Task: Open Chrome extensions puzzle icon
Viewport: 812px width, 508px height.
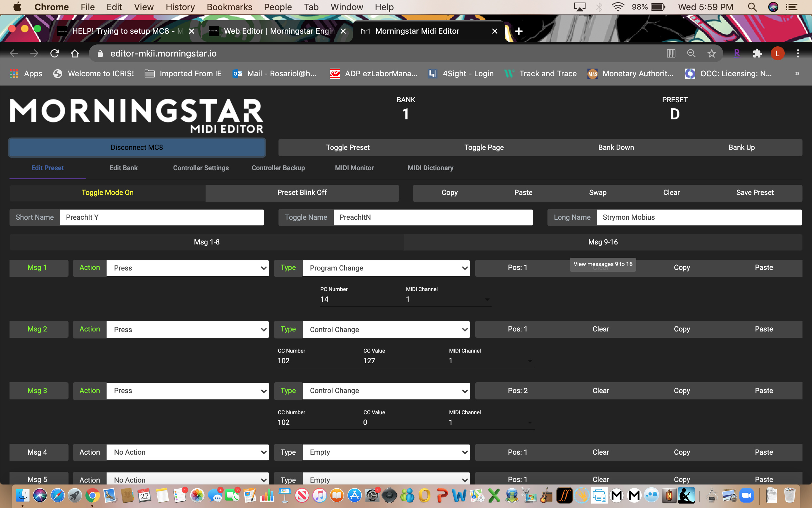Action: tap(757, 53)
